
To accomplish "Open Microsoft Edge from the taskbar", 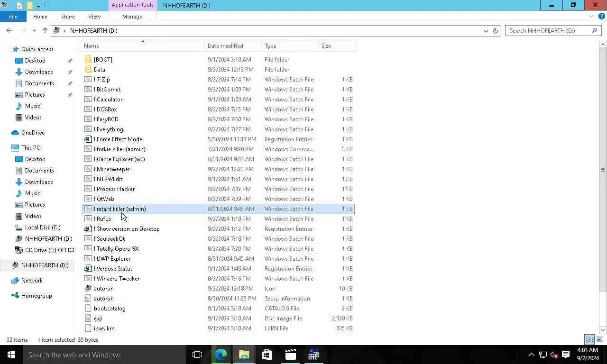I will [221, 355].
